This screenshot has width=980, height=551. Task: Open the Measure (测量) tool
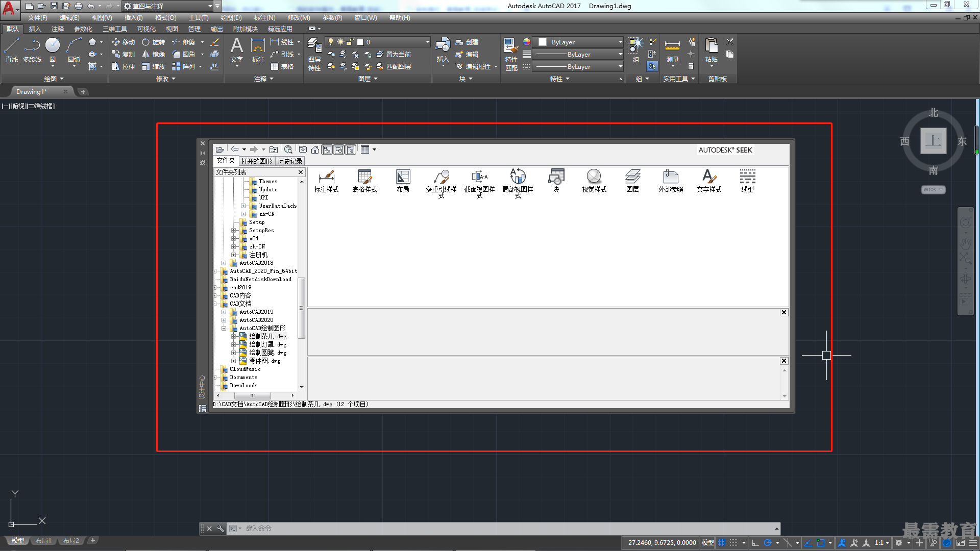coord(672,51)
